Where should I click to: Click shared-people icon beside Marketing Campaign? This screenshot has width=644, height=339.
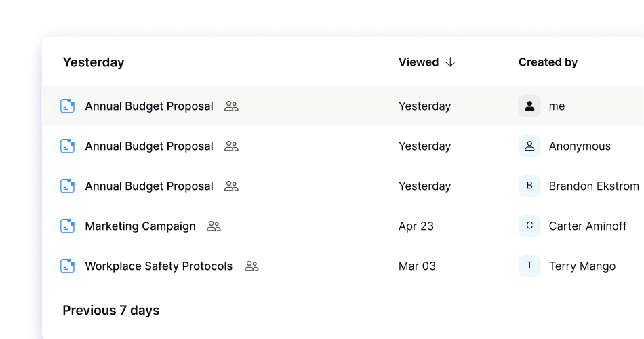coord(214,226)
